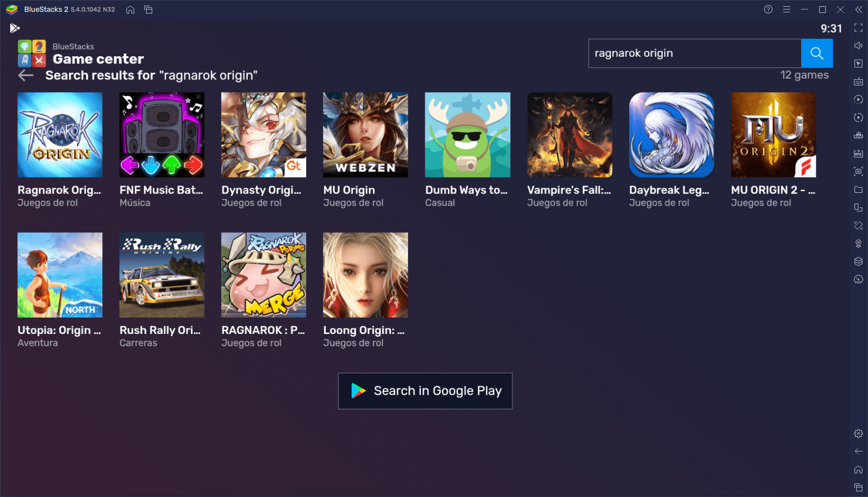
Task: Take a screenshot with the camera icon
Action: click(858, 171)
